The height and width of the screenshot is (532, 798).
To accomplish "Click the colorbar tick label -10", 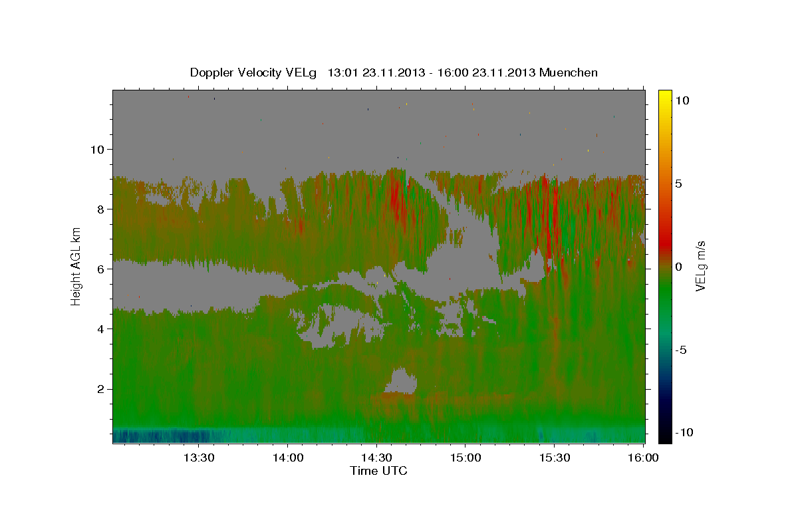I will 684,433.
